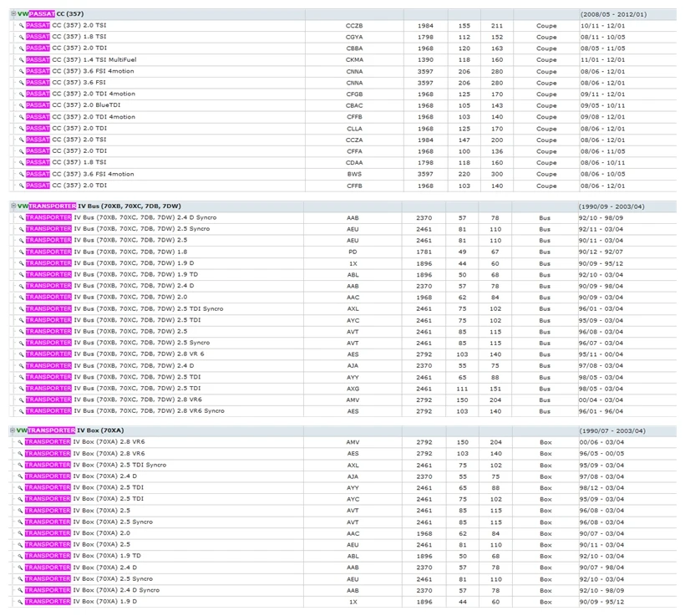Click magnifier icon for Passat CC 3.6 FSI (non-4motion)
The width and height of the screenshot is (685, 616).
(21, 83)
